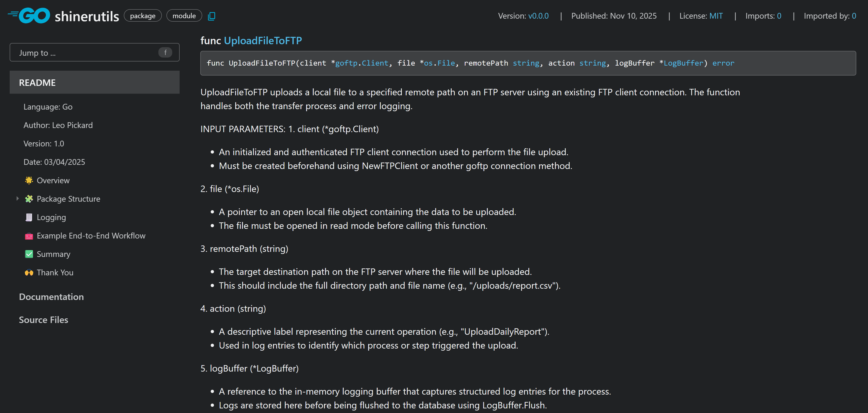Click the puzzle icon beside Package Structure

29,199
